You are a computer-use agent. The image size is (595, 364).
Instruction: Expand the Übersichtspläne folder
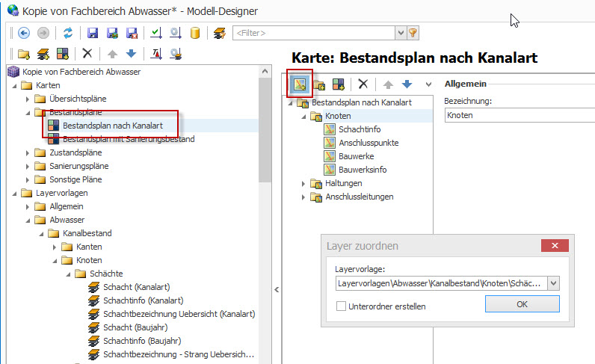point(28,99)
